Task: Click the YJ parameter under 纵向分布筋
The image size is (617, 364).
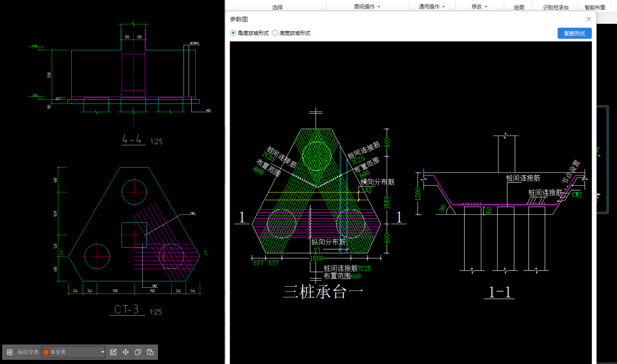Action: 317,250
